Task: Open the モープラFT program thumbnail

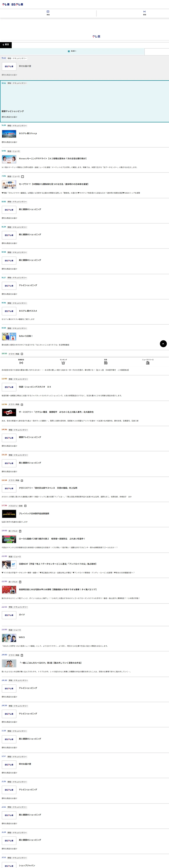Action: click(9, 184)
